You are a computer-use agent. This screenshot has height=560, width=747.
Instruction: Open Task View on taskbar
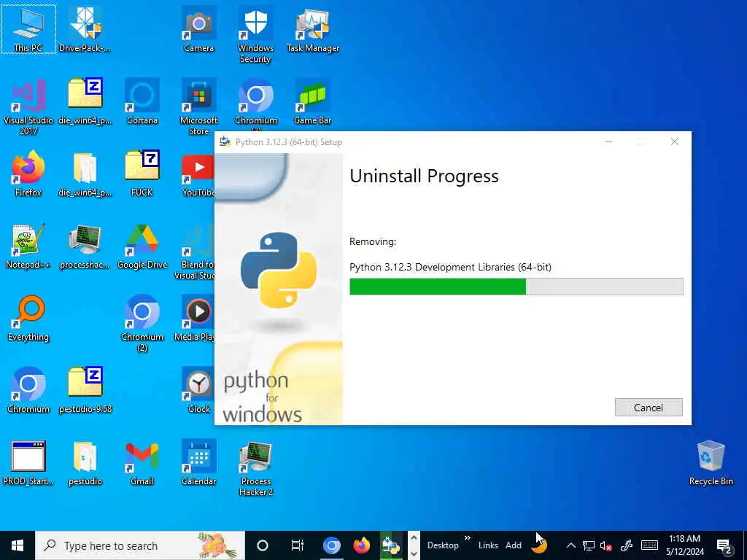click(298, 545)
